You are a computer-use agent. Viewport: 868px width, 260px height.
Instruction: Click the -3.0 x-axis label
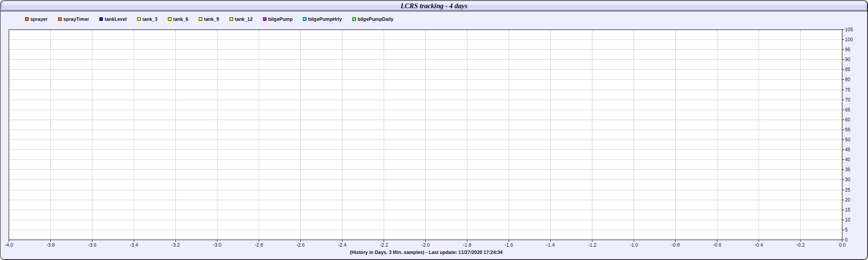[x=217, y=245]
